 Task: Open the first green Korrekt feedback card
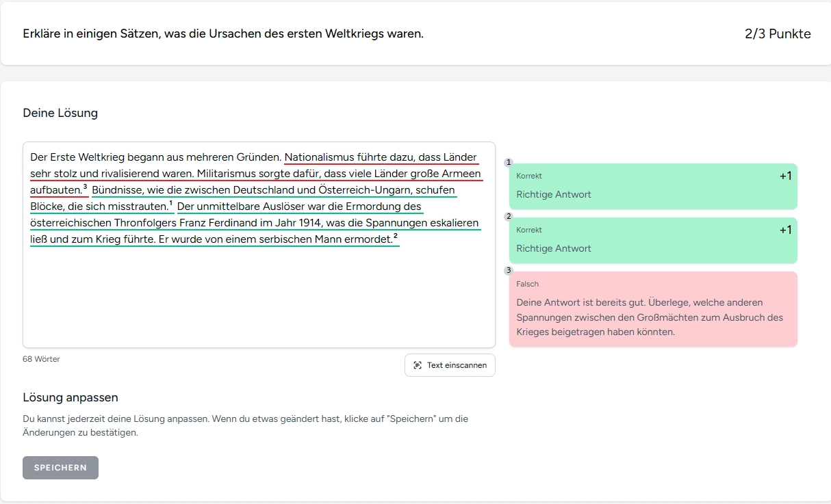pos(652,187)
